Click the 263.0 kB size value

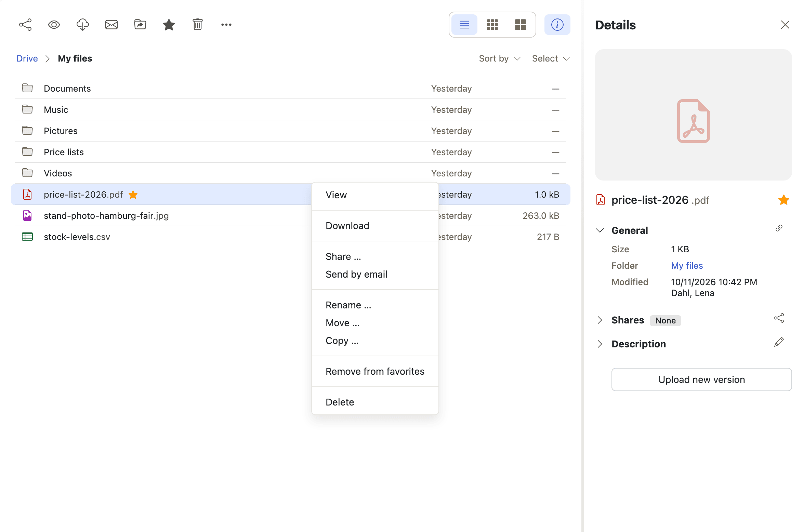click(x=541, y=216)
